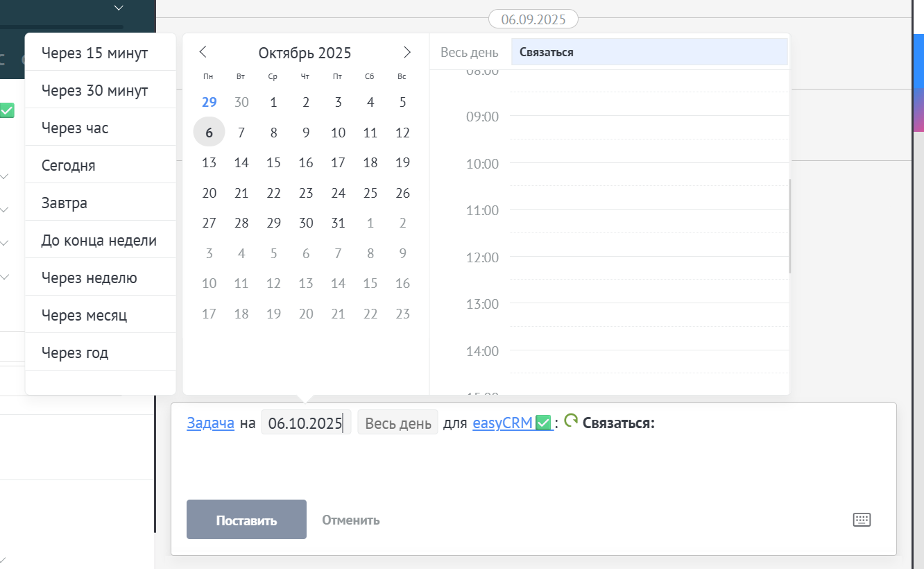Pick 'Завтра' quick date option
Screen dimensions: 924x569
pos(101,203)
